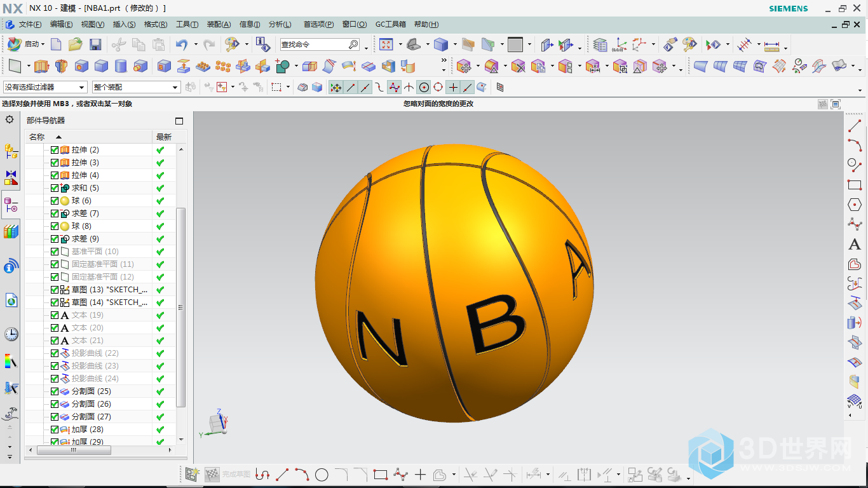This screenshot has height=488, width=868.
Task: Open the 整个装配 selection scope dropdown
Action: [x=136, y=87]
